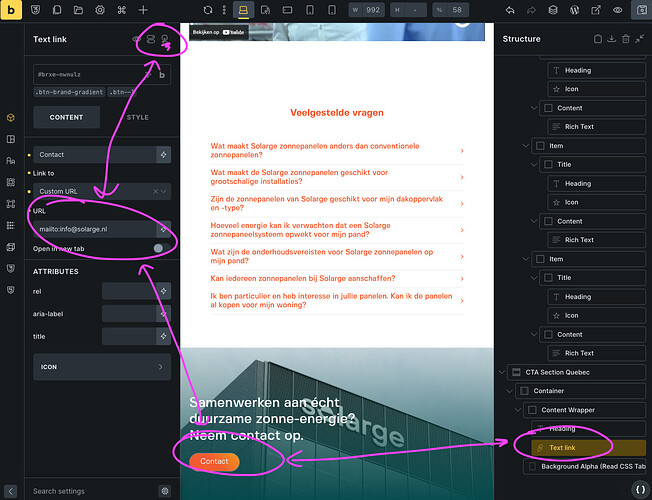652x500 pixels.
Task: Open the Custom URL link type dropdown
Action: tap(102, 191)
